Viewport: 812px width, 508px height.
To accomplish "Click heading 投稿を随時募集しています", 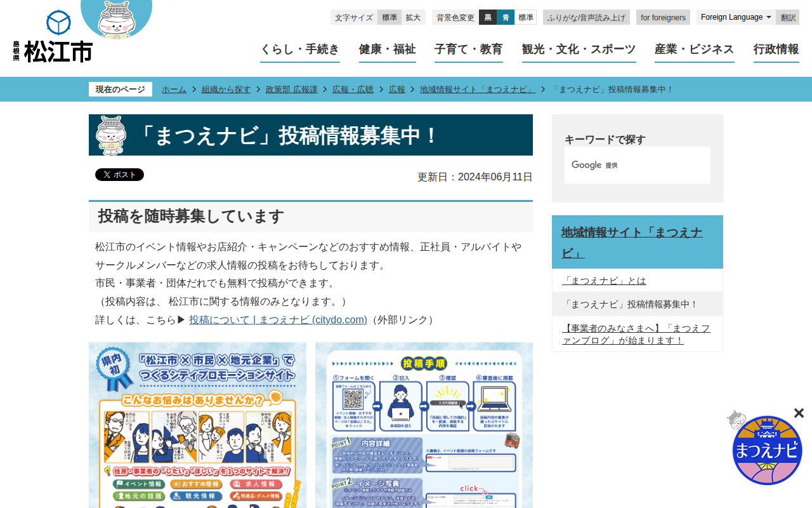I will pyautogui.click(x=191, y=216).
